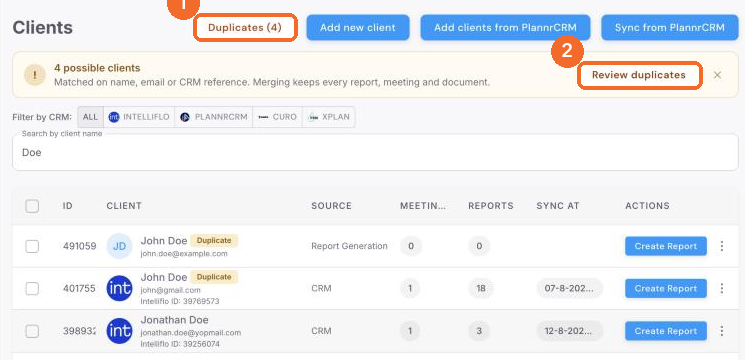Click the PLANNRCRM filter logo icon
Viewport: 745px width, 360px height.
185,117
